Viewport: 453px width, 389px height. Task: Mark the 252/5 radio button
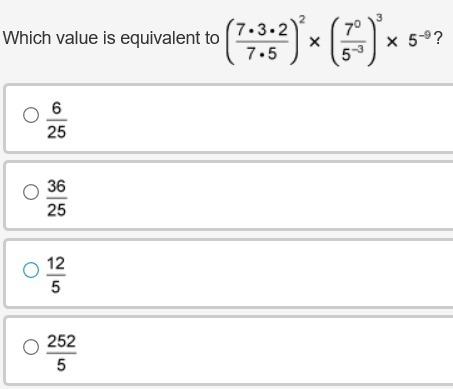click(31, 347)
